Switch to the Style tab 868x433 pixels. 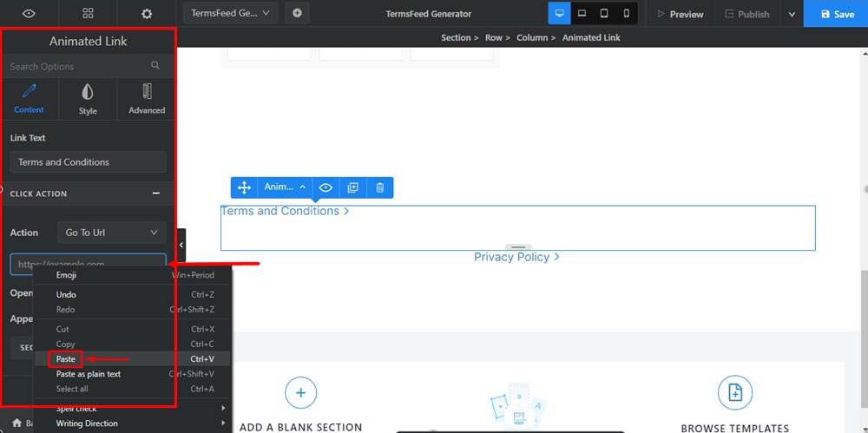(x=88, y=99)
